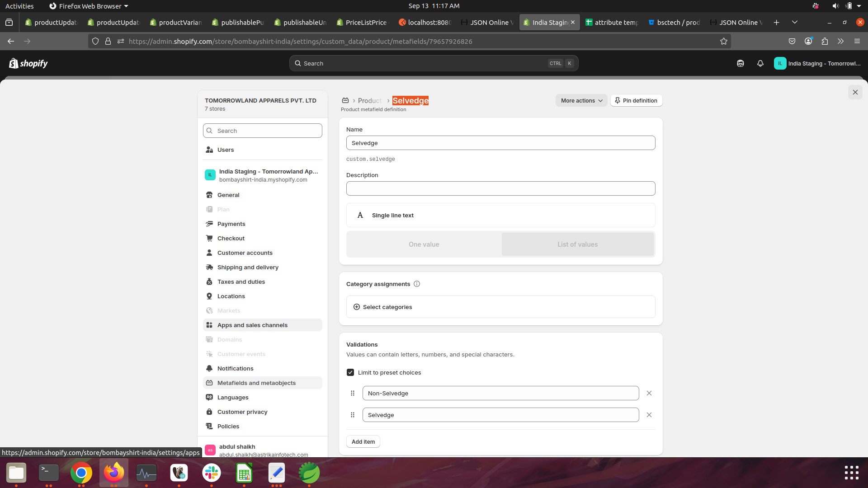
Task: Expand the More actions dropdown
Action: [581, 101]
